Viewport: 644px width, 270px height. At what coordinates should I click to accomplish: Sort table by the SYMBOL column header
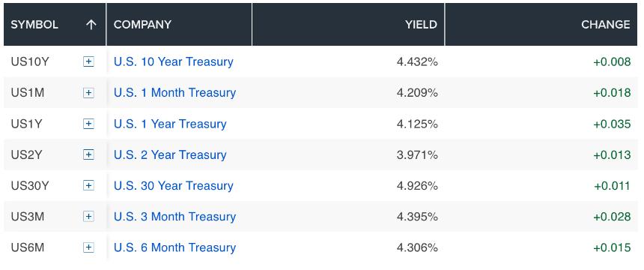point(34,25)
